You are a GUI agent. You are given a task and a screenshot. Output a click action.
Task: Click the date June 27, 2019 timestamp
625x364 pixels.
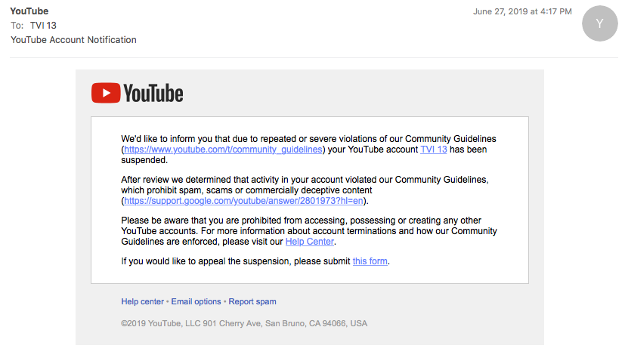[522, 11]
